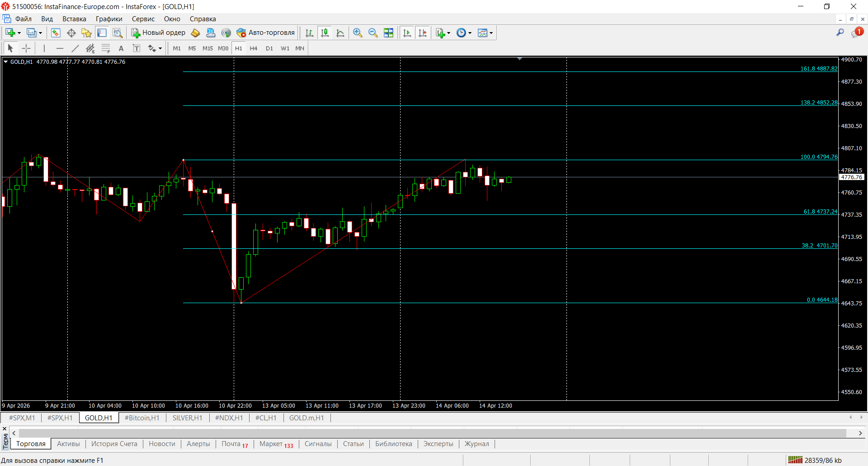This screenshot has width=868, height=466.
Task: Open the Сервис menu
Action: tap(143, 19)
